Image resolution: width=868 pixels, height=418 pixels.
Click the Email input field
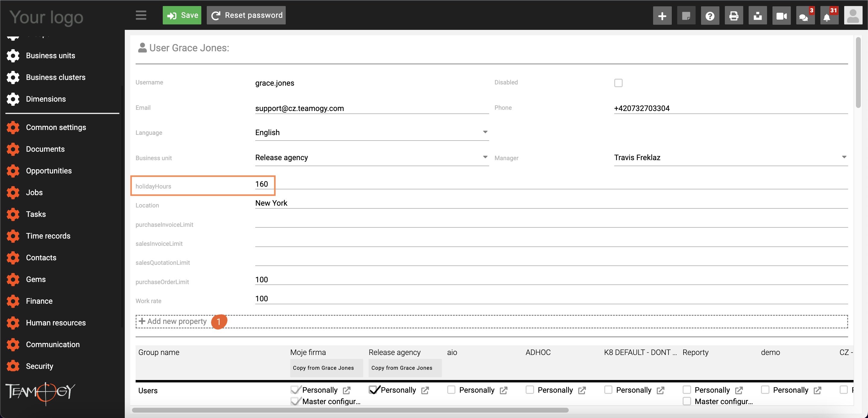click(x=372, y=108)
